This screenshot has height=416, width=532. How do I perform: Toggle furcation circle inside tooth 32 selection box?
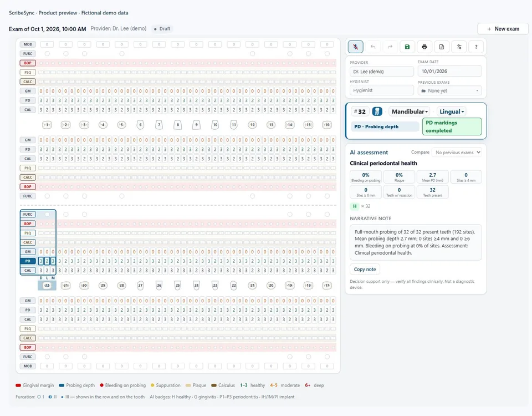point(47,214)
